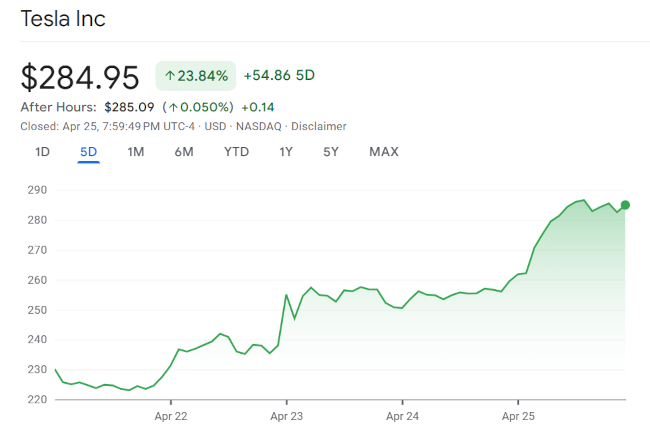Open the Disclaimer link

[x=318, y=126]
